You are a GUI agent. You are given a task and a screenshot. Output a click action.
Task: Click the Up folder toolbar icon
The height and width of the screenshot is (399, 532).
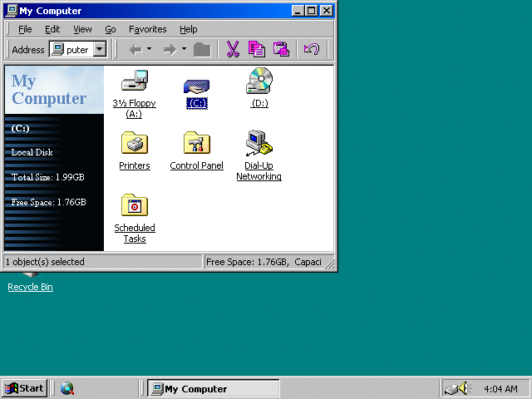pos(202,50)
